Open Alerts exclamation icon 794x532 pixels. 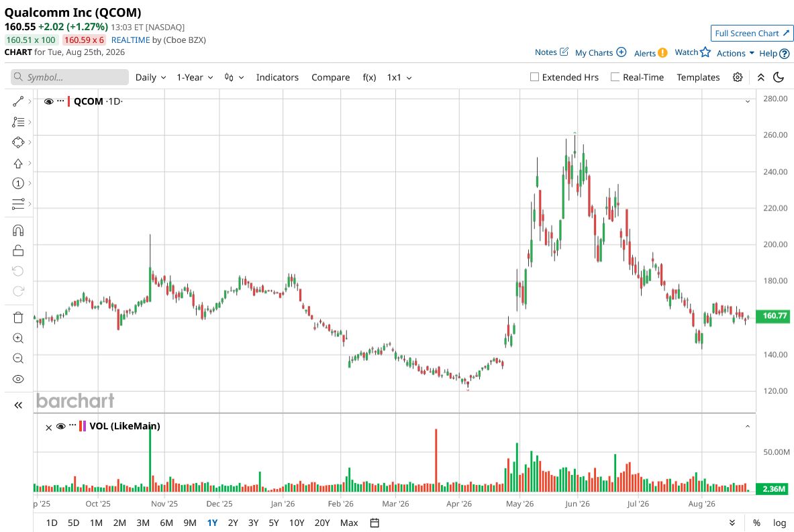662,52
